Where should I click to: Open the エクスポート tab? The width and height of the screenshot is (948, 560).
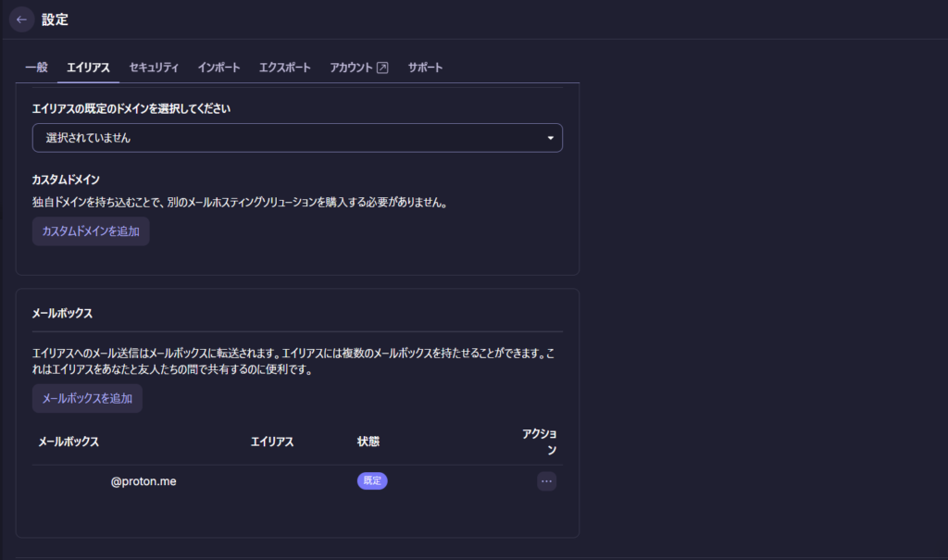284,68
